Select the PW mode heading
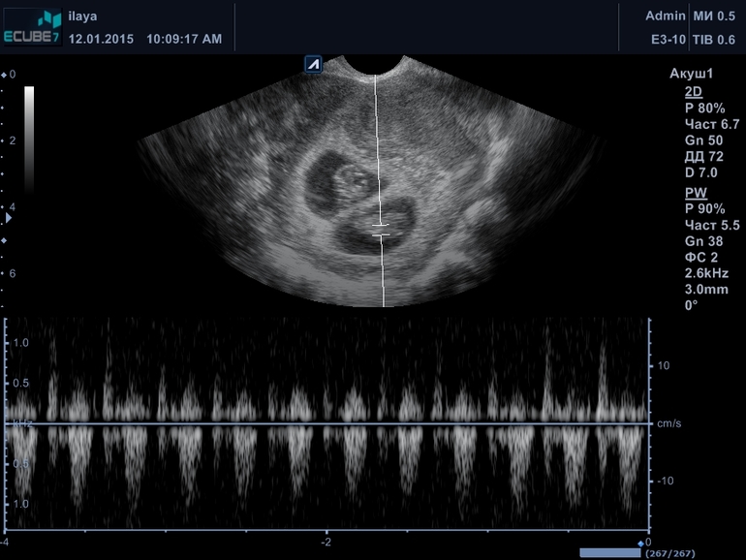 click(695, 192)
